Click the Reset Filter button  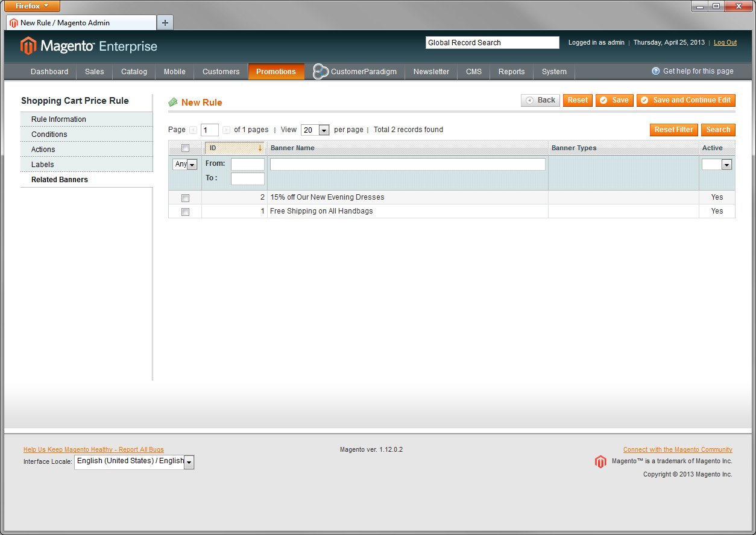(674, 130)
